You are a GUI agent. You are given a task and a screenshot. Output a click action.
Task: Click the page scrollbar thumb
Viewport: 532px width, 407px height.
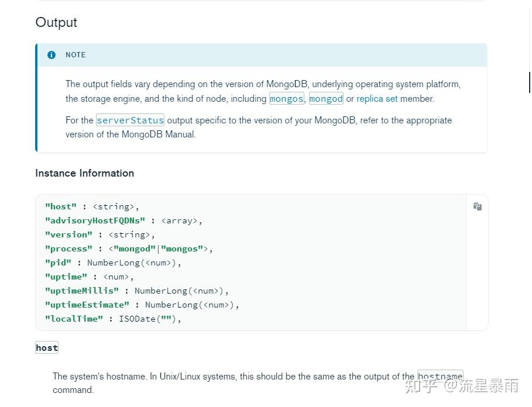(x=530, y=82)
